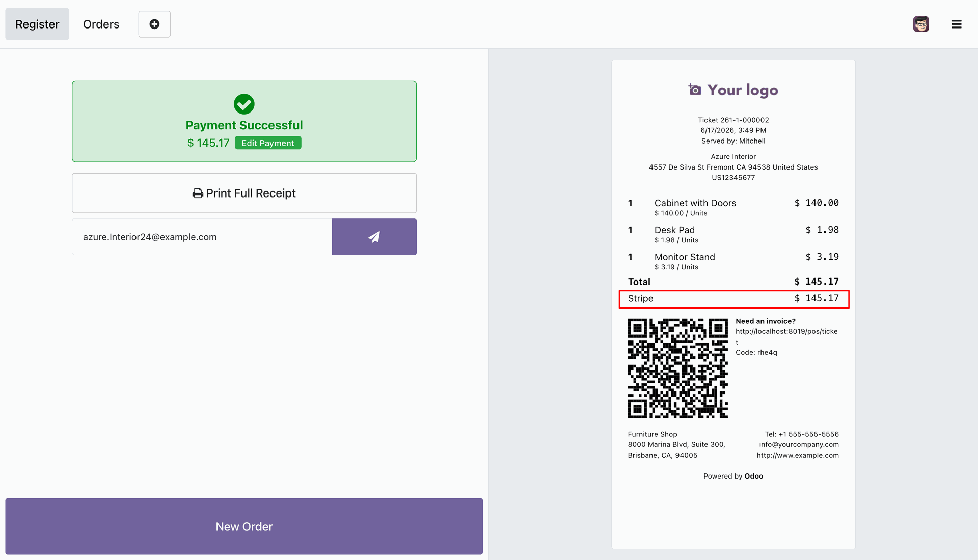Click the green payment success checkmark

244,104
